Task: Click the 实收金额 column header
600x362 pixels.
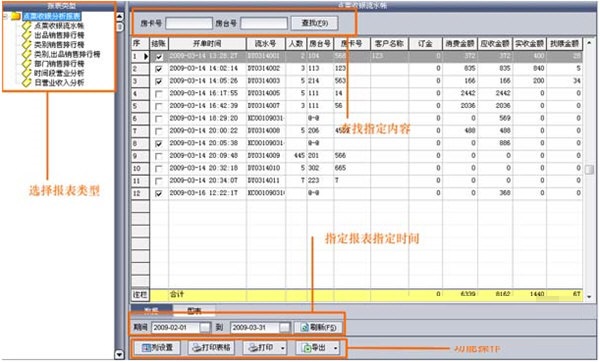Action: pyautogui.click(x=530, y=44)
